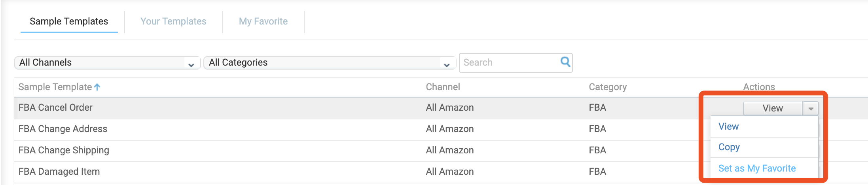Click into the Search input field
The width and height of the screenshot is (868, 185).
(x=510, y=62)
